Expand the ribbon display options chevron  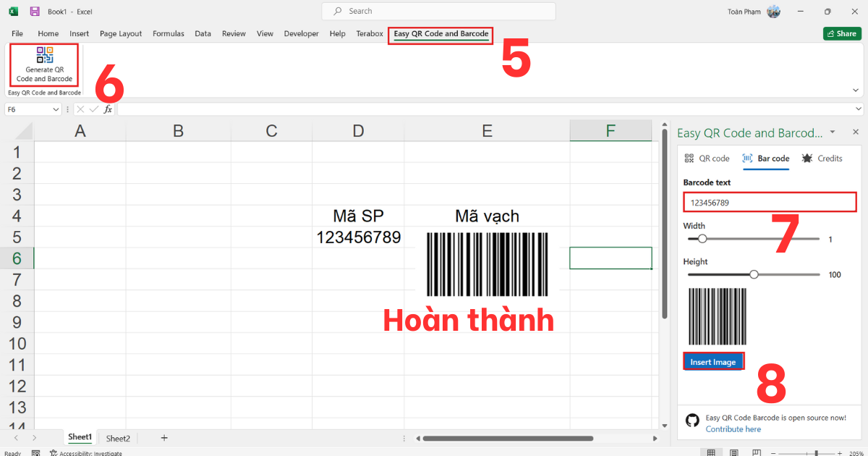click(855, 90)
